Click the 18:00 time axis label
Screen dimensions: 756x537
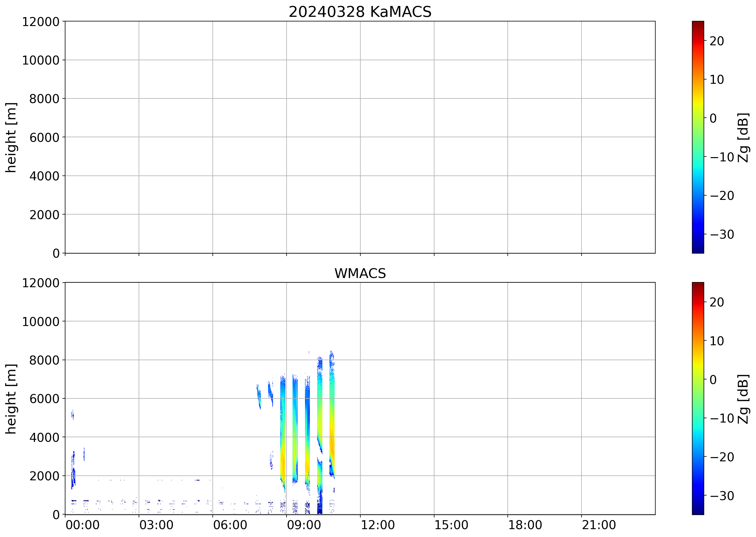(525, 525)
